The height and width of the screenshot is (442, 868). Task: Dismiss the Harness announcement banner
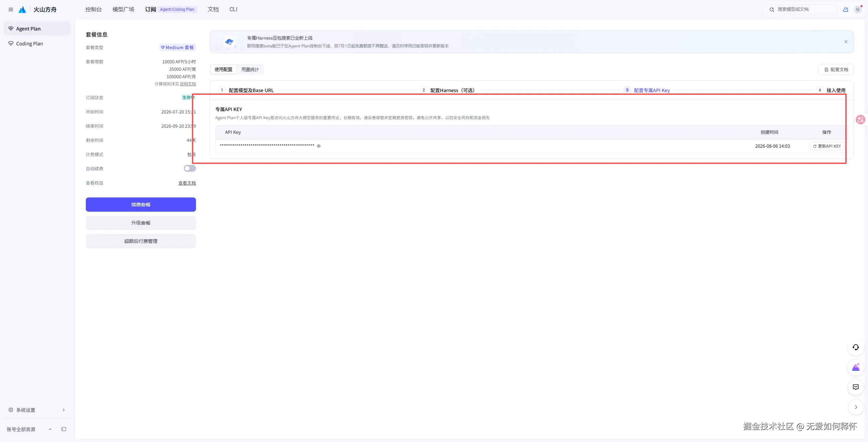(x=846, y=42)
